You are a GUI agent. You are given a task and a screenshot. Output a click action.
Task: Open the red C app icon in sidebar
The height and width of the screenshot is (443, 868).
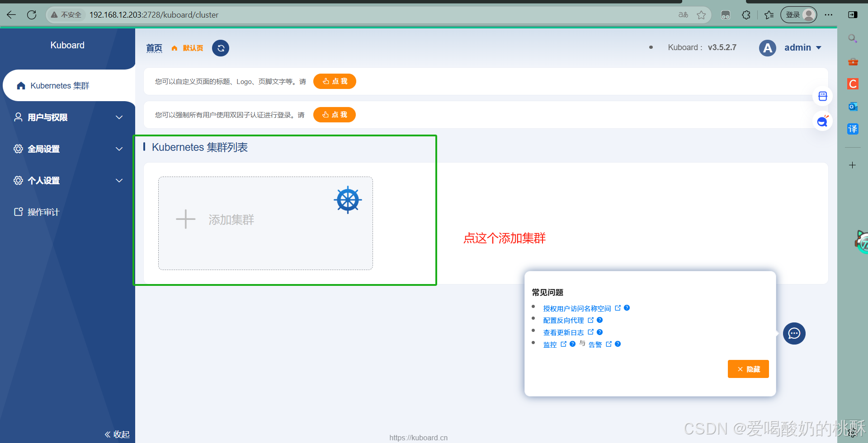click(853, 84)
